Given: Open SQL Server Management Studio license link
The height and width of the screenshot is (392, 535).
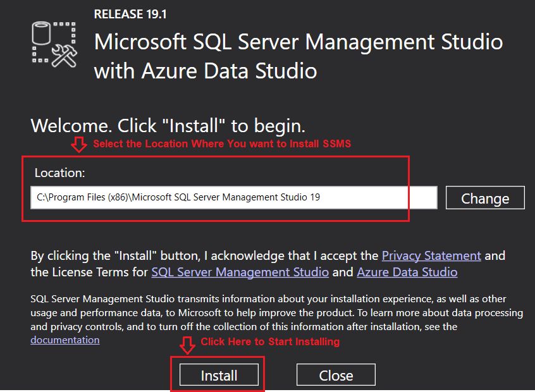Looking at the screenshot, I should [240, 273].
